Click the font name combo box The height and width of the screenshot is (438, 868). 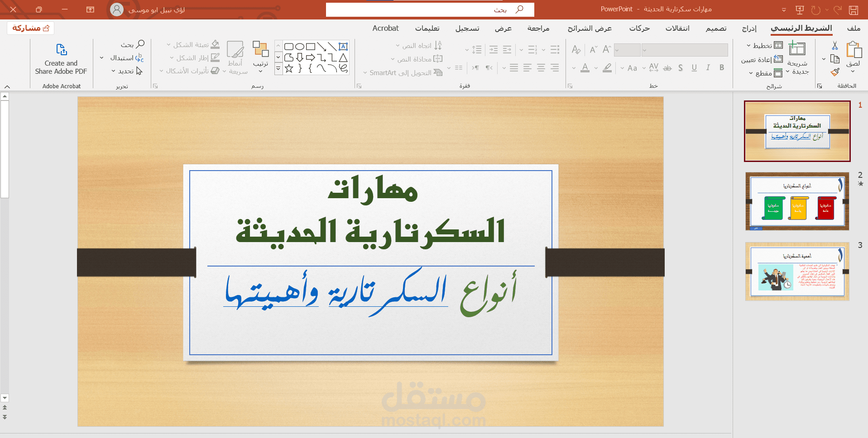click(685, 50)
